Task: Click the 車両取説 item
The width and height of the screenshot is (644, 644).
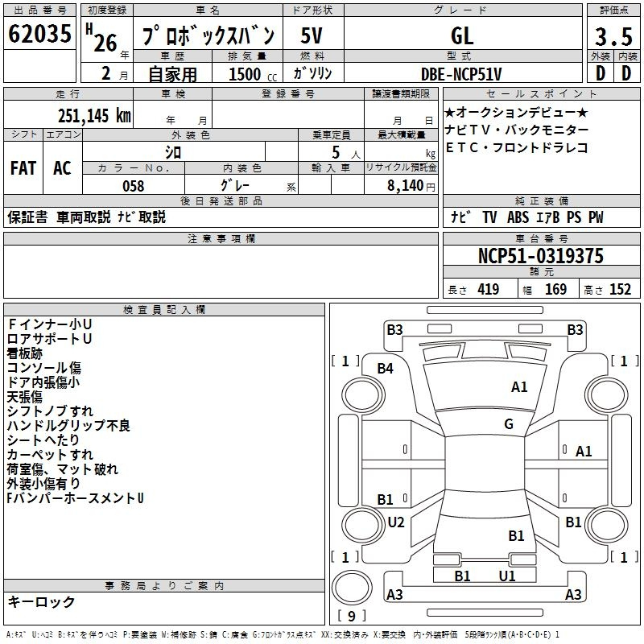Action: [84, 217]
